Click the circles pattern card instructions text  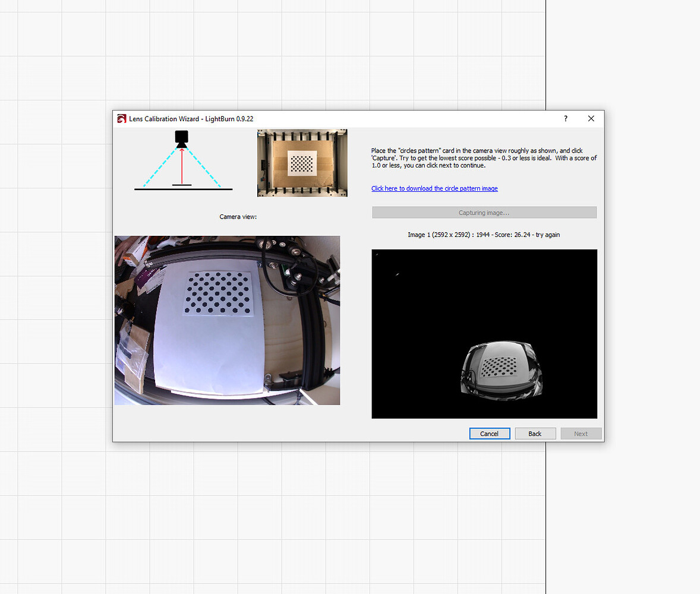click(484, 158)
